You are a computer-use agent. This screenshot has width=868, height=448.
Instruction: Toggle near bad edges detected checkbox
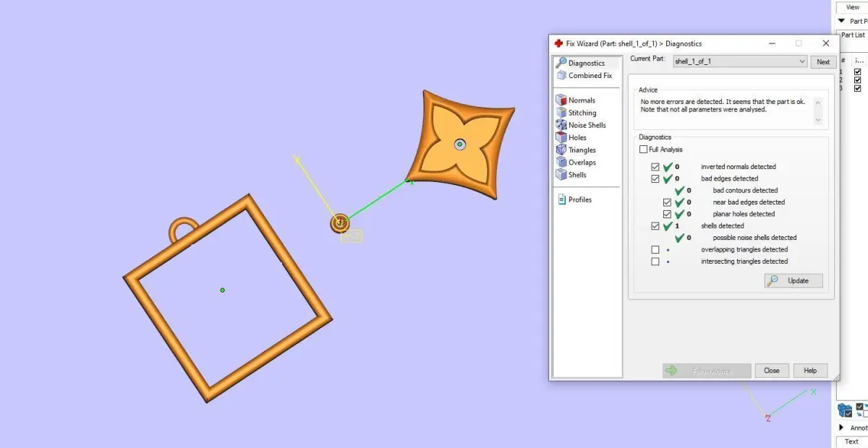pos(667,202)
